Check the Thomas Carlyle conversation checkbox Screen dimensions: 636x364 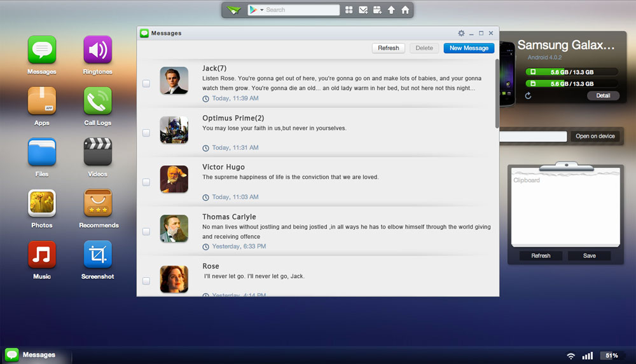coord(146,232)
